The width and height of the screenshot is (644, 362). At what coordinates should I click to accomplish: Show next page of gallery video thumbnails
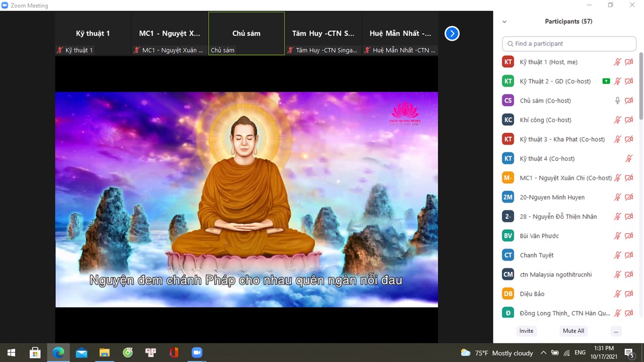click(452, 34)
